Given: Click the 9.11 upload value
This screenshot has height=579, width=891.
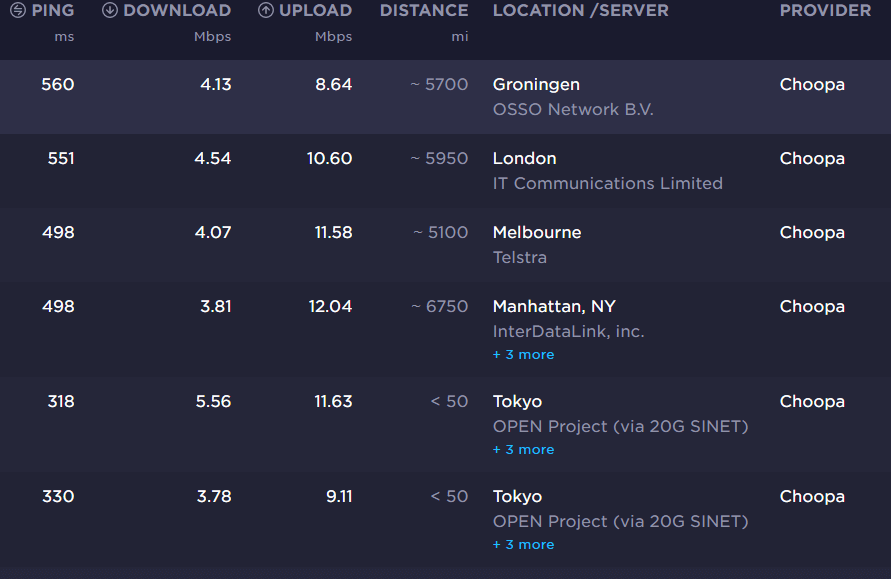Looking at the screenshot, I should click(x=339, y=497).
